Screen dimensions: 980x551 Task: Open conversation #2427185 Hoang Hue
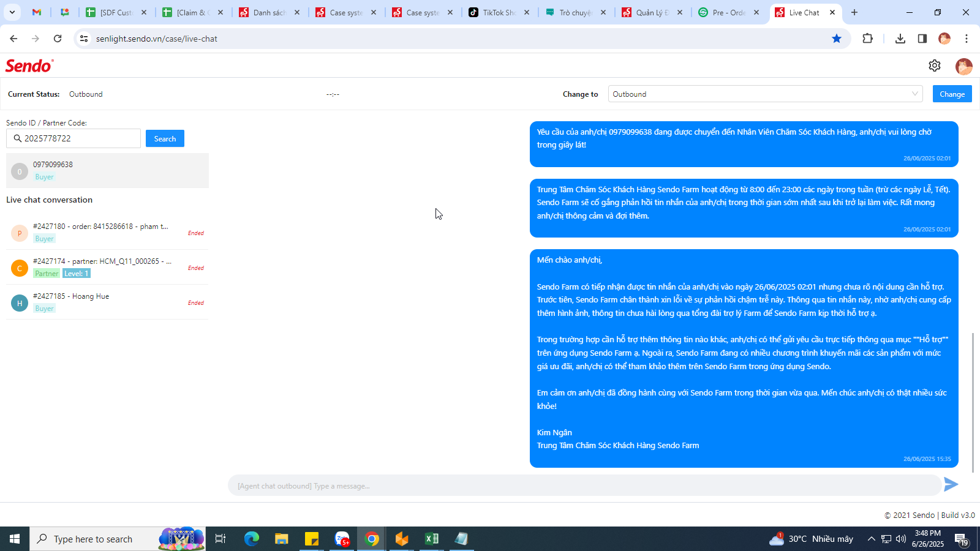click(x=107, y=302)
